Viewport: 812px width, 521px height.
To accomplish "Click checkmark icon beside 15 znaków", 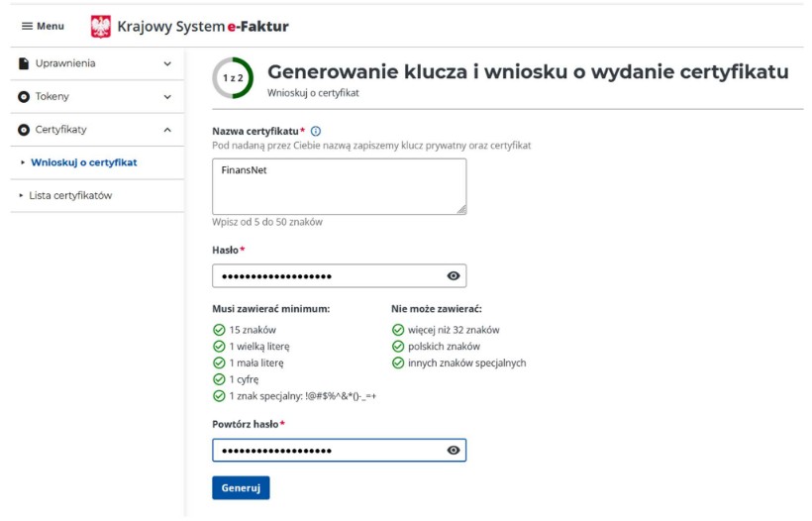I will [219, 330].
